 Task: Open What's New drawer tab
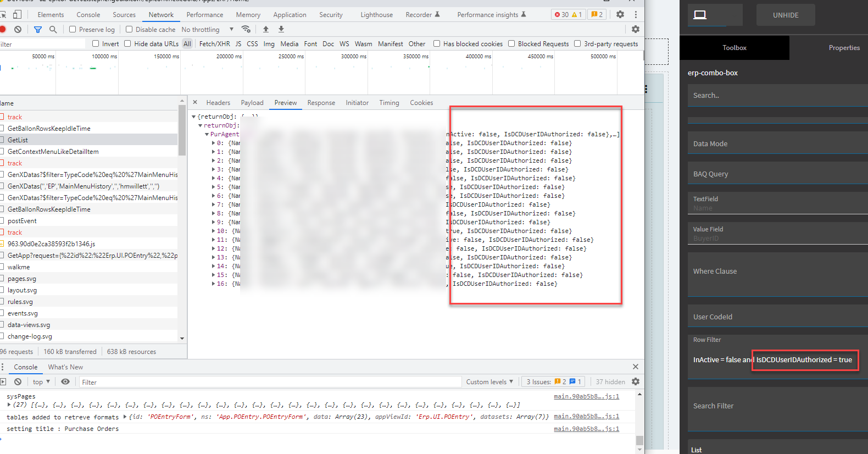click(x=65, y=367)
